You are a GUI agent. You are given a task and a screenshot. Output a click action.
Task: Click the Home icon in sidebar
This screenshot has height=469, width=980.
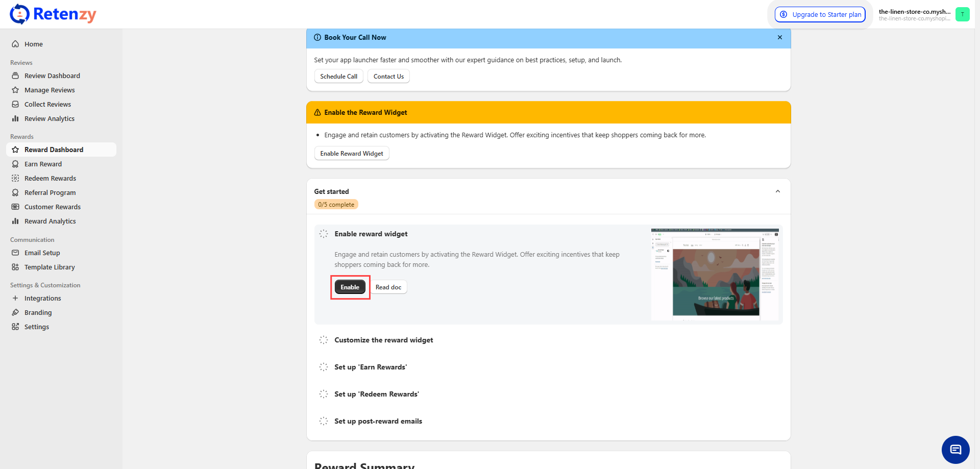[x=15, y=44]
